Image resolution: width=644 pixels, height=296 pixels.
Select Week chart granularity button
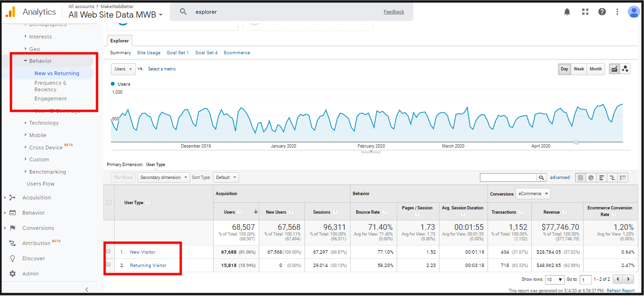578,69
